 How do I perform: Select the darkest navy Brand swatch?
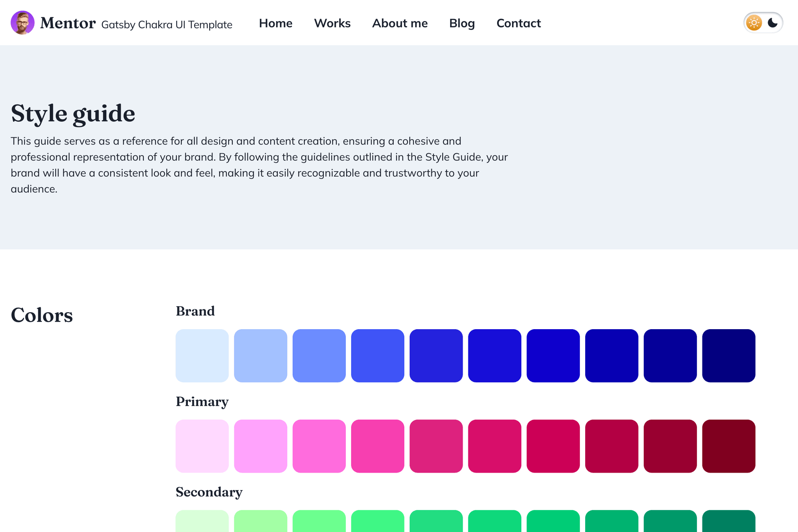point(729,356)
